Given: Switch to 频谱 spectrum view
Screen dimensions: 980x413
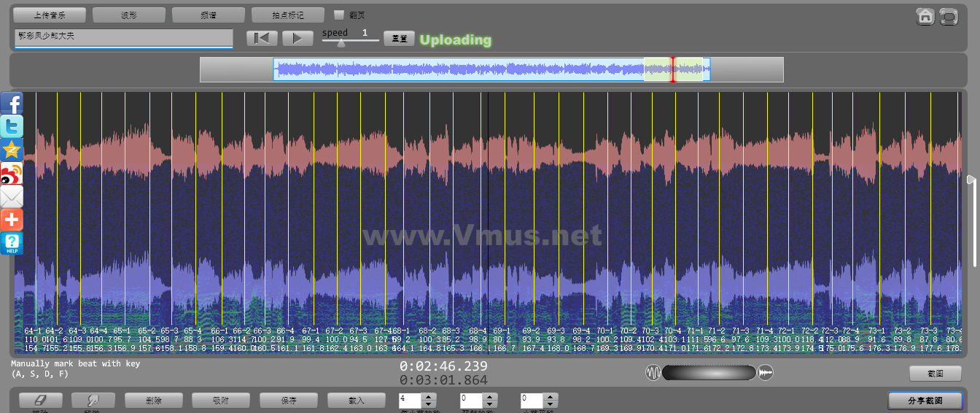Looking at the screenshot, I should 209,15.
